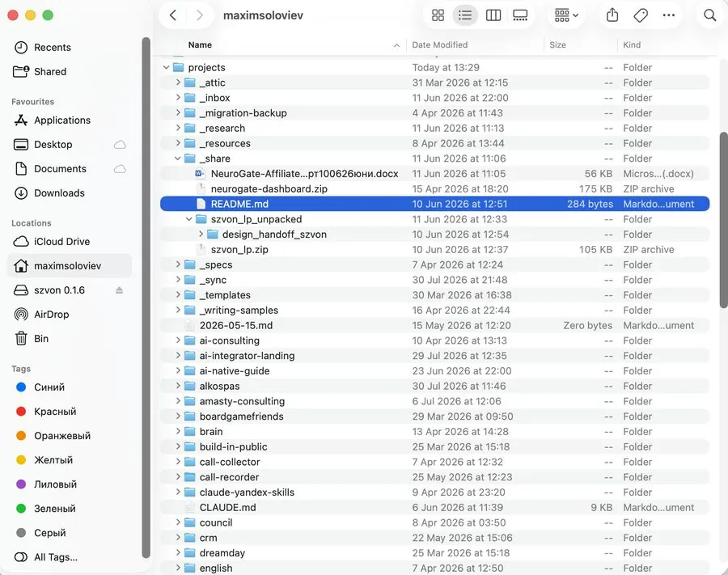Image resolution: width=728 pixels, height=575 pixels.
Task: Eject the szvon 0.1.6 volume
Action: pos(120,290)
